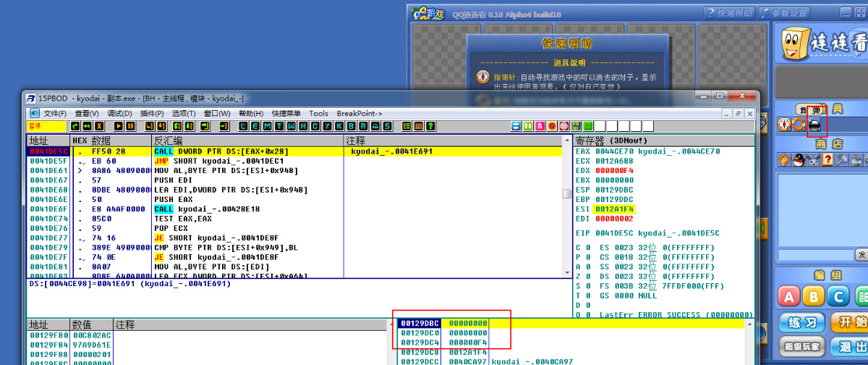Open Run trace with dots icon
This screenshot has width=868, height=365.
coord(375,126)
